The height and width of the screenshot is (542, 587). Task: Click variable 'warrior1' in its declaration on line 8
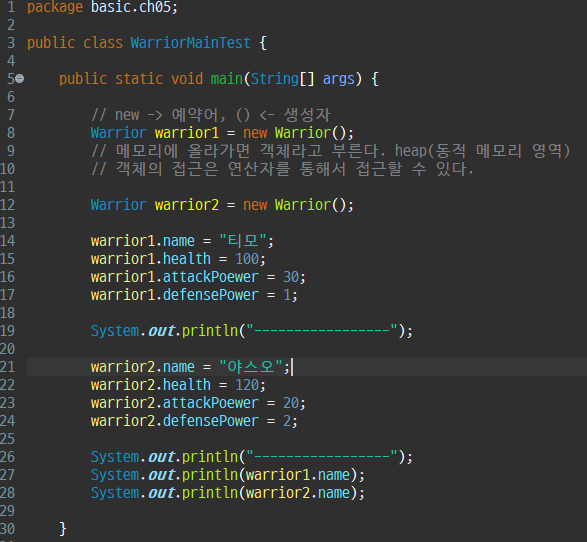(x=186, y=133)
